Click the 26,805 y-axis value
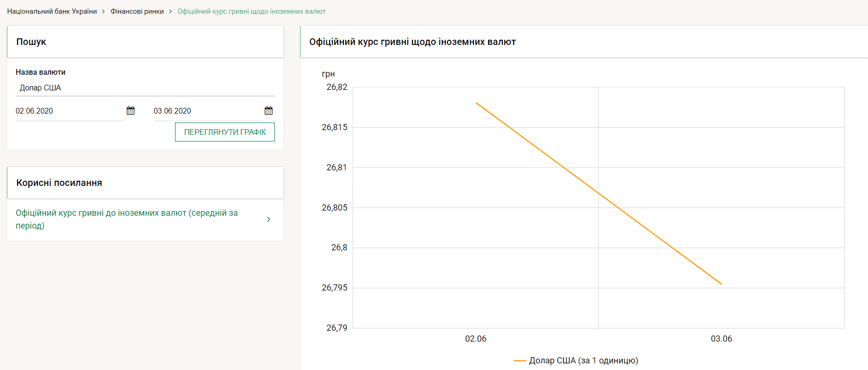The height and width of the screenshot is (370, 868). [x=334, y=208]
